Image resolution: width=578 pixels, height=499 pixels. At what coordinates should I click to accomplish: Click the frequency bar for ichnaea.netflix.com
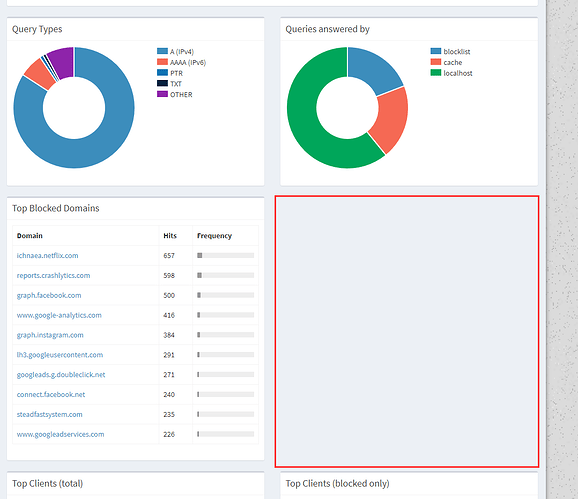click(226, 255)
